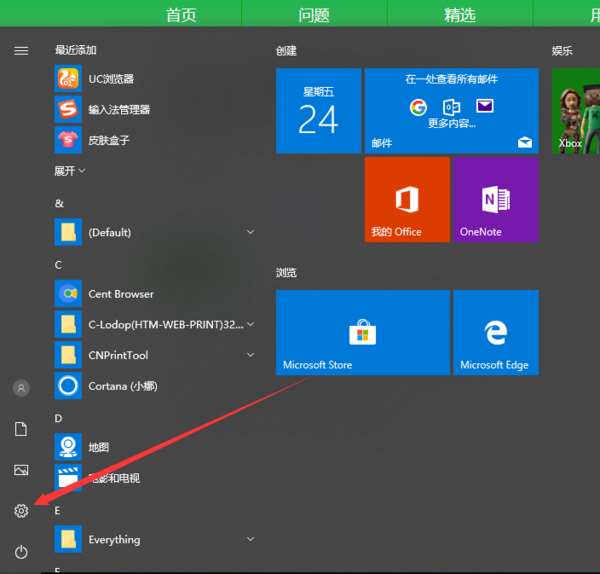The height and width of the screenshot is (574, 600).
Task: Launch the Microsoft Edge tile
Action: (496, 333)
